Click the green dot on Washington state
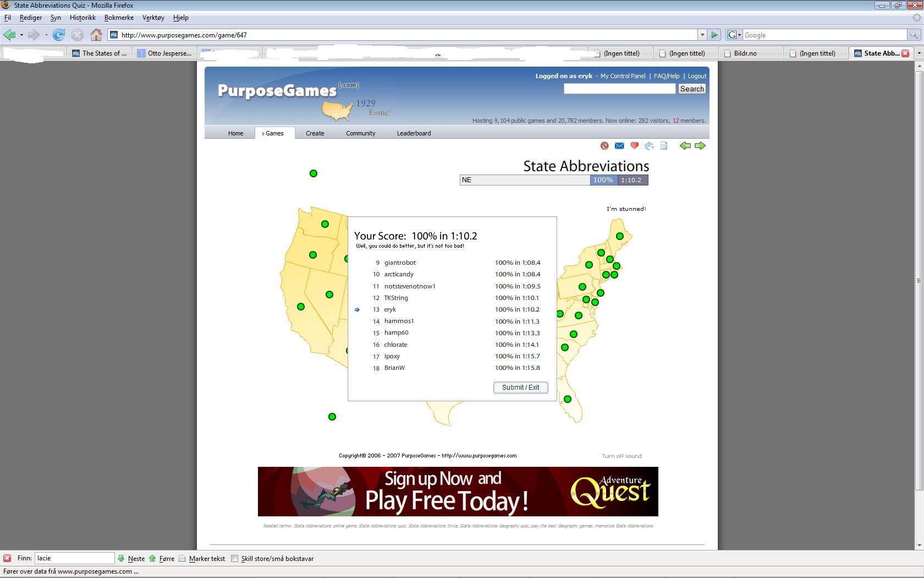The image size is (924, 578). pyautogui.click(x=325, y=224)
